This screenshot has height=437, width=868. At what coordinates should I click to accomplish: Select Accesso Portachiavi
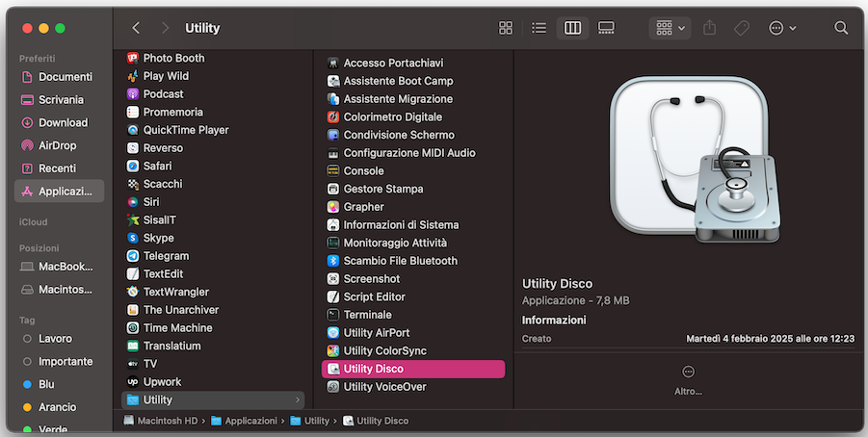click(x=413, y=64)
